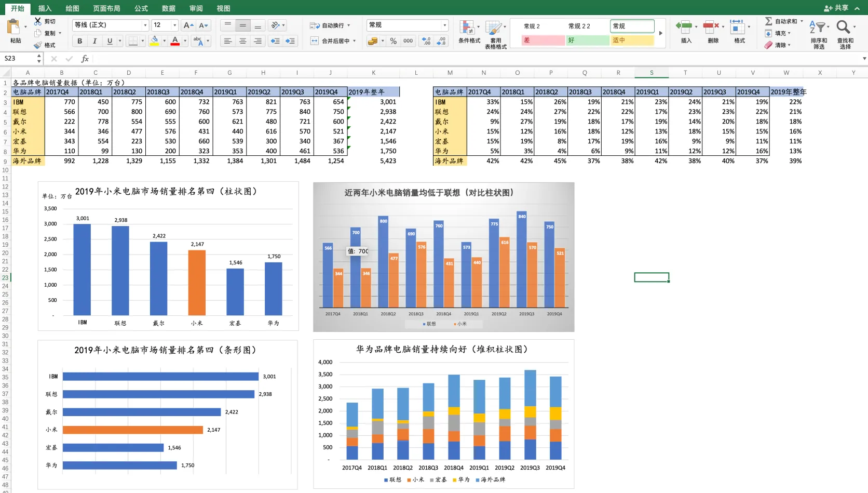Cut the selection with 剪切 scissors
The width and height of the screenshot is (868, 493).
coord(38,21)
